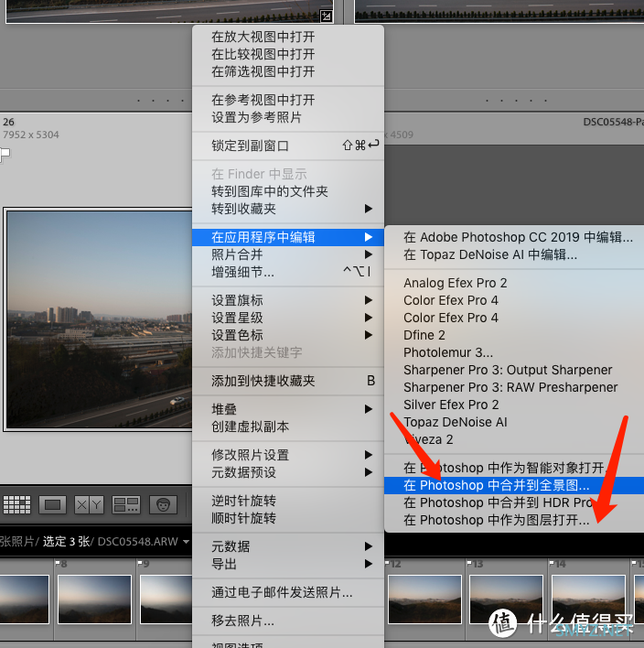
Task: Choose 在筛选视图中打开
Action: [x=288, y=71]
